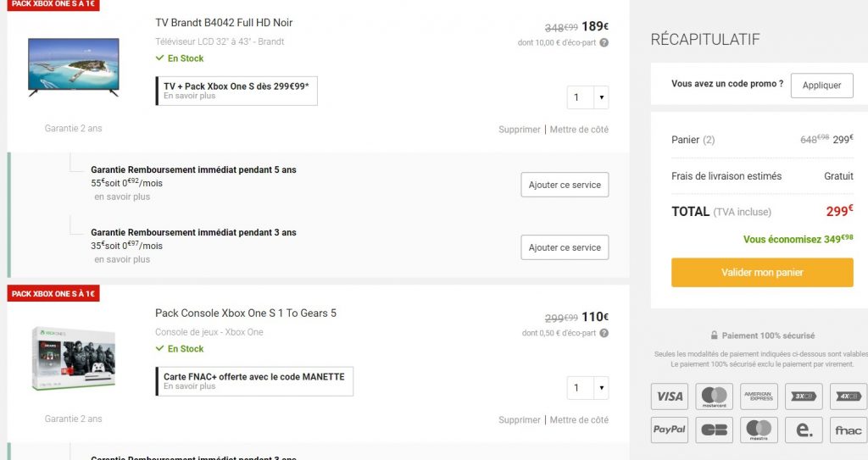868x460 pixels.
Task: Click the TV éco-part help icon
Action: pyautogui.click(x=604, y=42)
